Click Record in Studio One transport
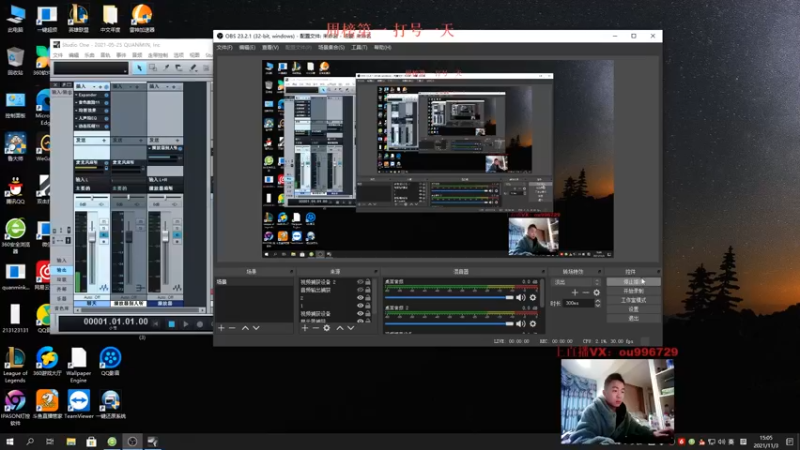The width and height of the screenshot is (800, 450). (x=200, y=324)
